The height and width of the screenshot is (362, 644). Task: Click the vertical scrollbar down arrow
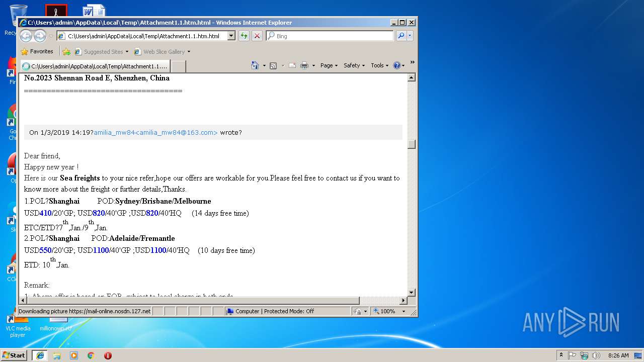(x=412, y=293)
